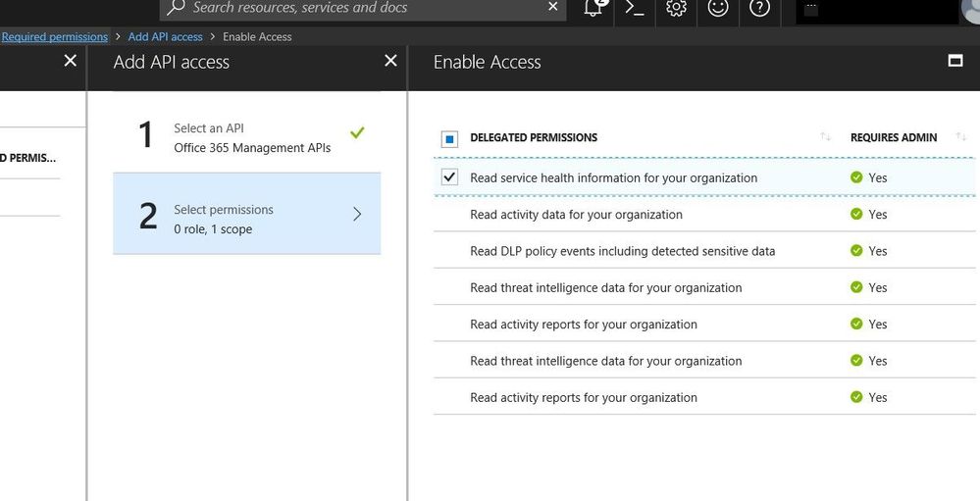The height and width of the screenshot is (501, 980).
Task: Sort by Requires Admin column arrows
Action: coord(959,137)
